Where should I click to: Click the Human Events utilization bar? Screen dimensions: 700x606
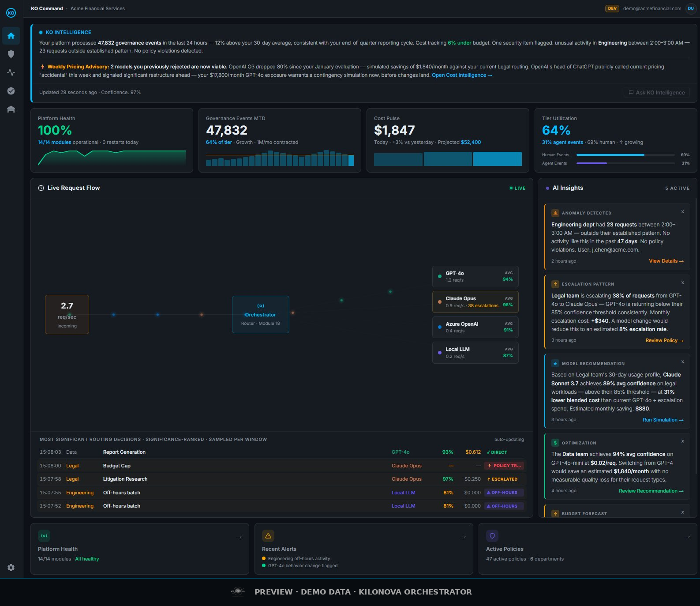[x=625, y=155]
